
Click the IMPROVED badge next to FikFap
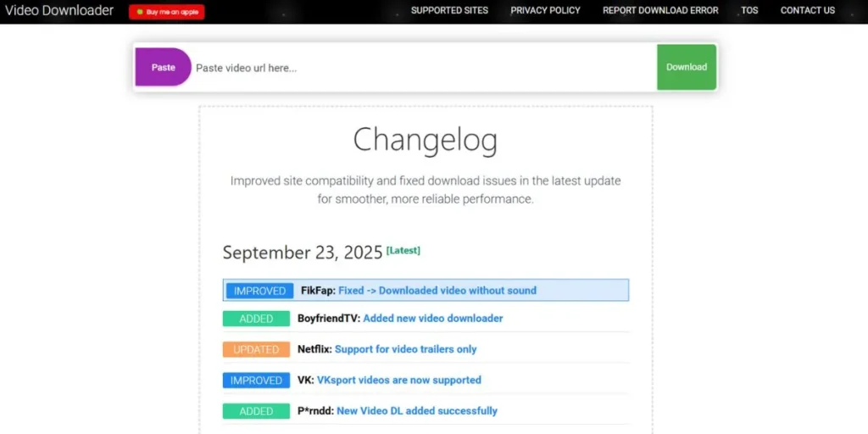click(x=259, y=291)
